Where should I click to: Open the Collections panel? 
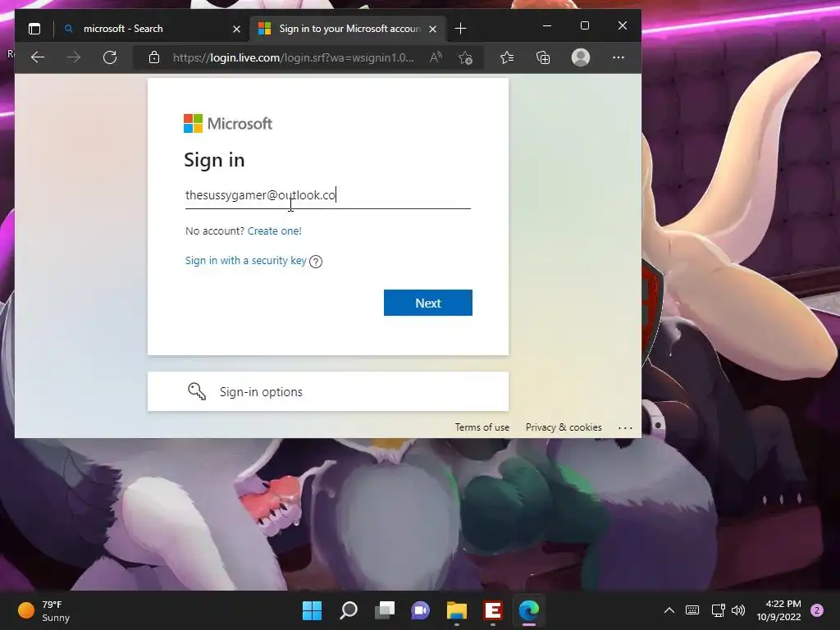point(543,57)
